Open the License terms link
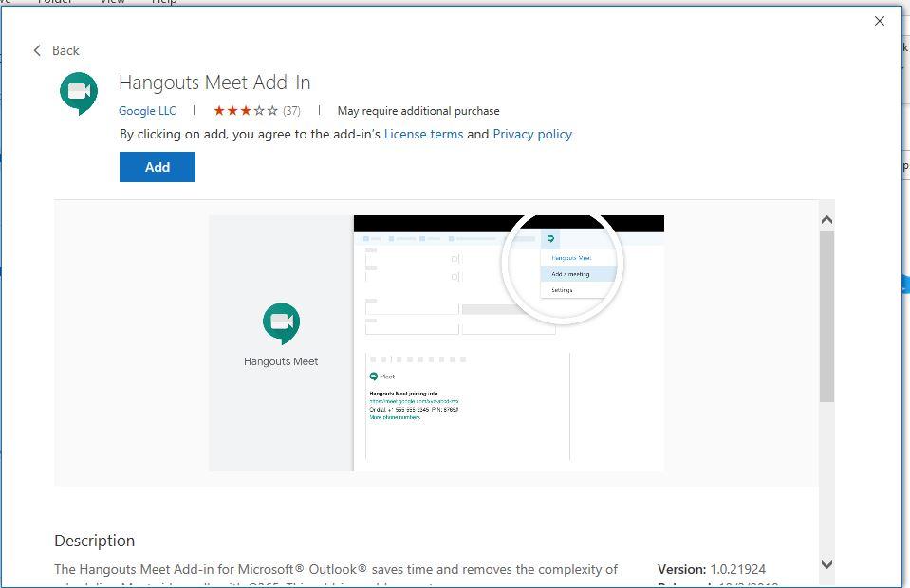 tap(423, 134)
